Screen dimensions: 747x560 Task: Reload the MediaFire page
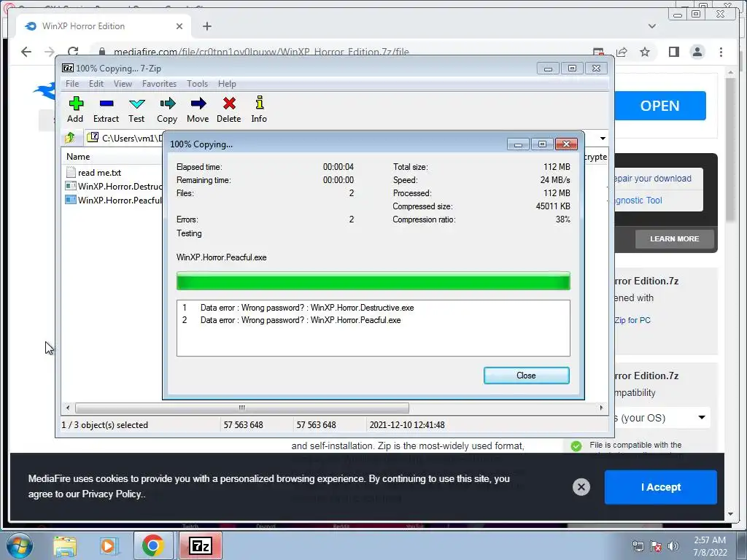coord(73,52)
